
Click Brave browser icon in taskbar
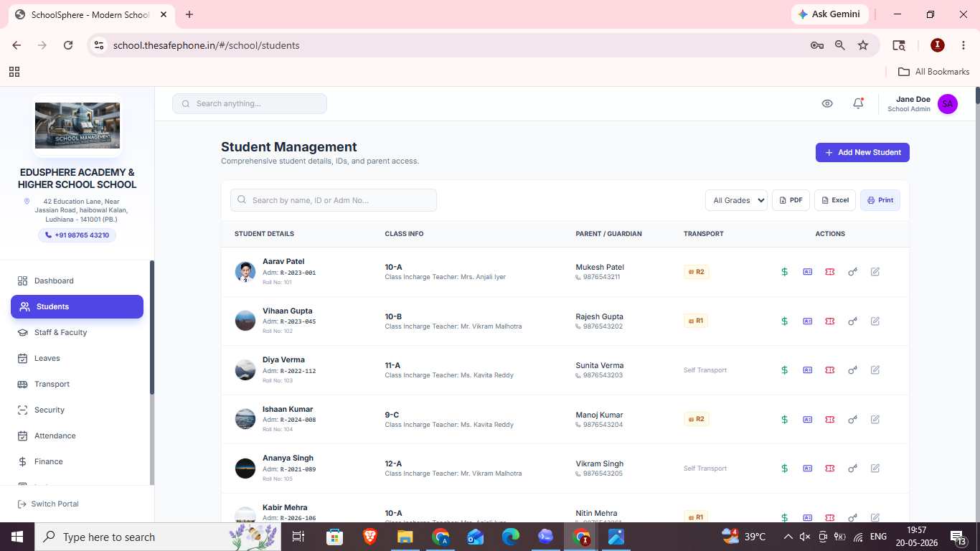tap(369, 537)
